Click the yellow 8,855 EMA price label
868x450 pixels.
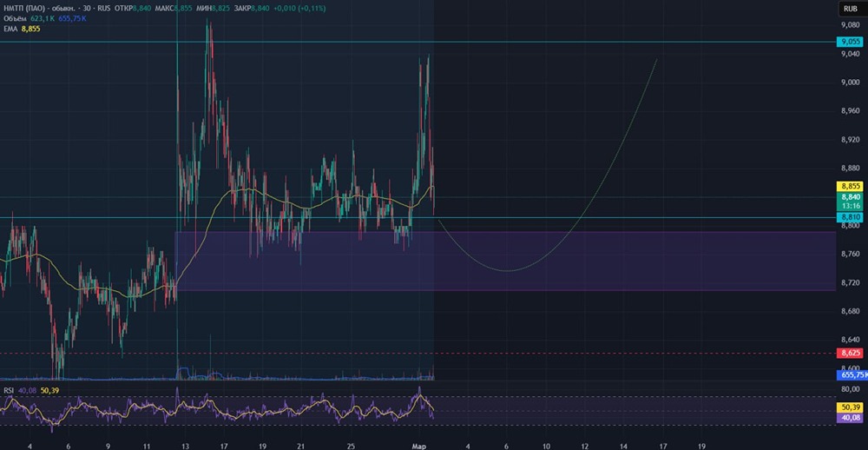[850, 187]
